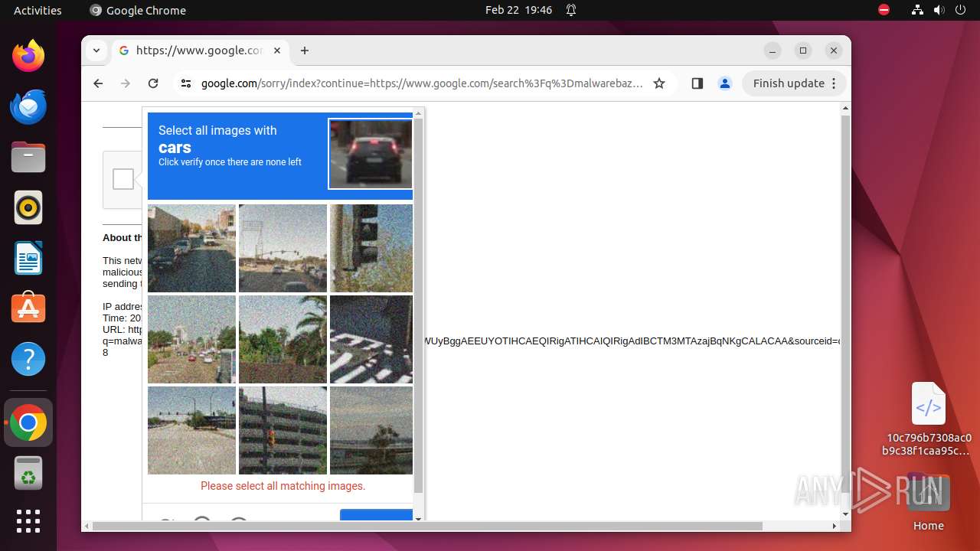Screen dimensions: 980x551
Task: Open the Feb 22 19:46 clock menu
Action: pyautogui.click(x=518, y=10)
